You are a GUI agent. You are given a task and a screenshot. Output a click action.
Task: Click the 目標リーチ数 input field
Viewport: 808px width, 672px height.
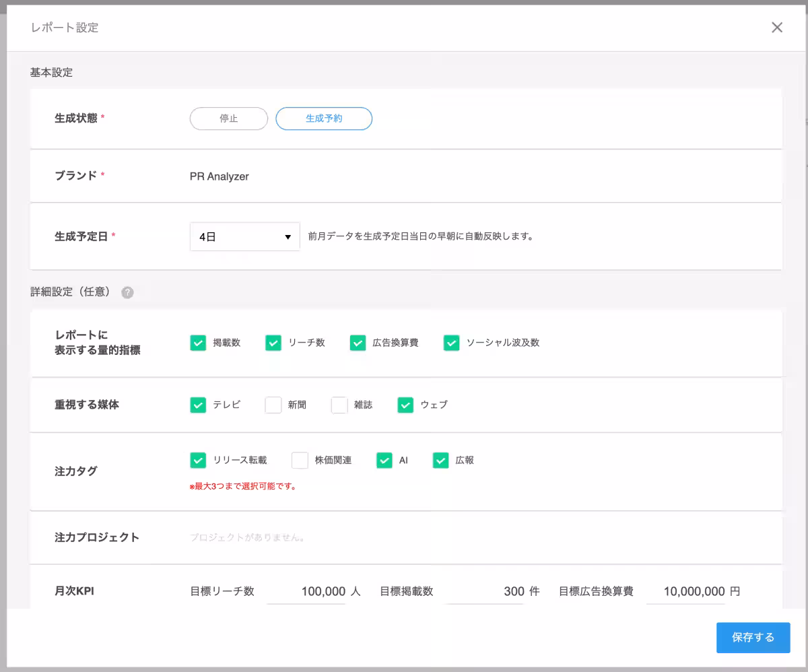(x=307, y=592)
